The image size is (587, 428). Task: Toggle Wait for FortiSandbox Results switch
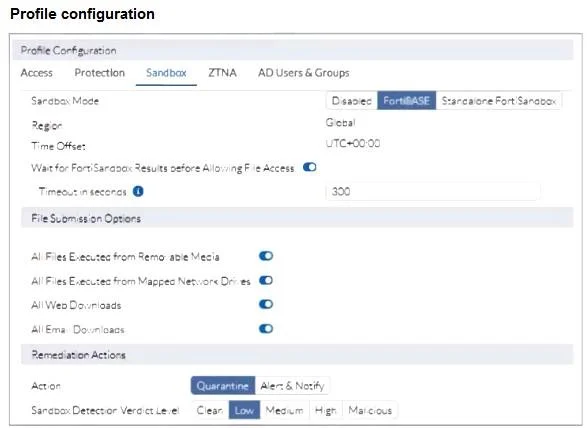click(x=310, y=167)
